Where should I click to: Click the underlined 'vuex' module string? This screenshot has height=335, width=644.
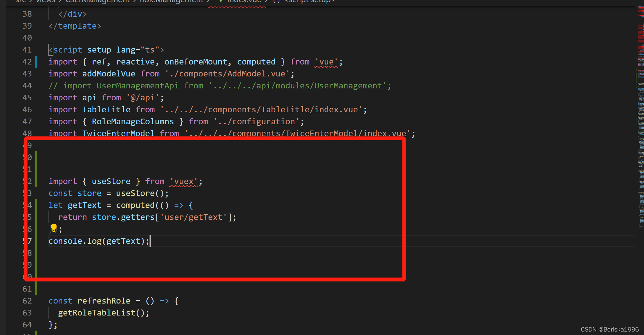(184, 181)
